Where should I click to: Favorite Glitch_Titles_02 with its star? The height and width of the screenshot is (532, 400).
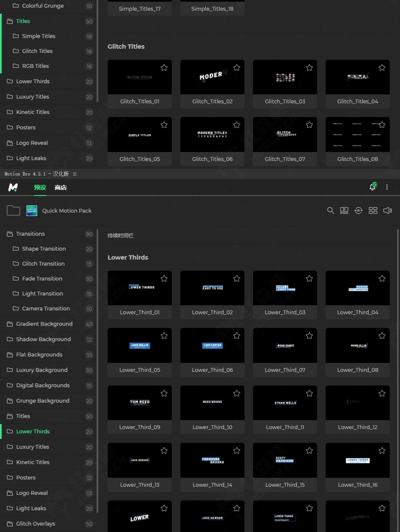click(x=237, y=67)
